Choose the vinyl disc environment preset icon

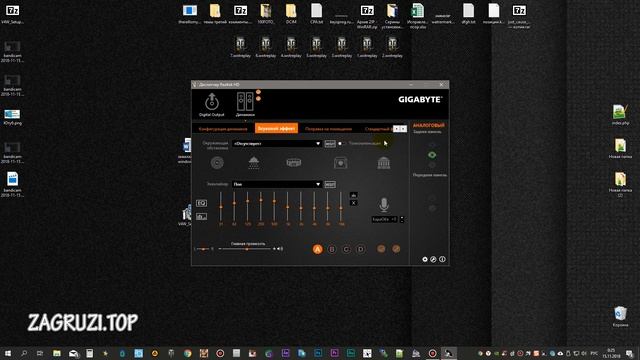pos(217,162)
